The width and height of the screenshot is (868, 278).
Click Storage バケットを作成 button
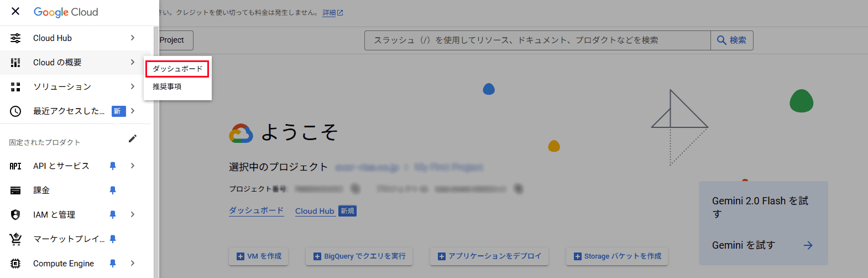[617, 256]
